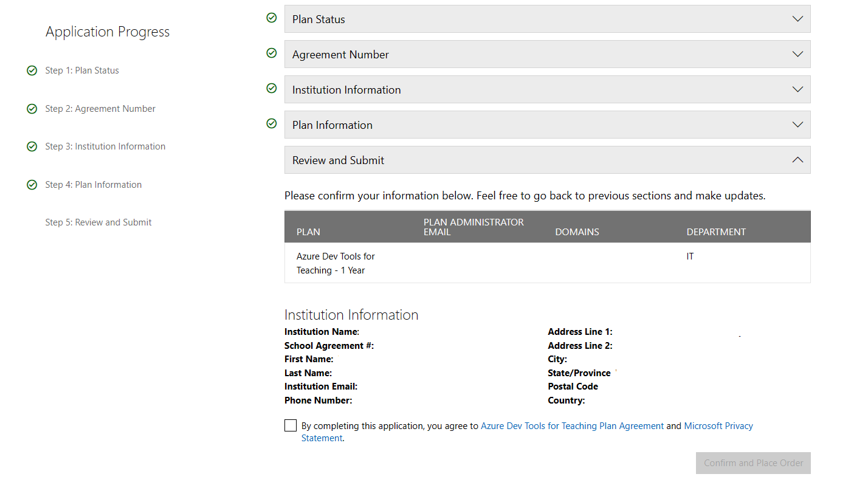The height and width of the screenshot is (488, 868).
Task: Go to Step 3: Institution Information in sidebar
Action: [x=105, y=146]
